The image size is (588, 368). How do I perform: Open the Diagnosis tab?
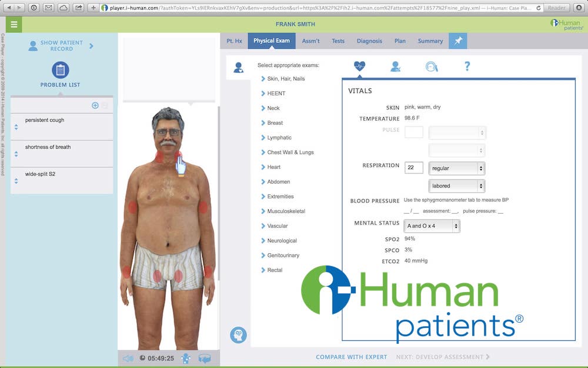369,41
